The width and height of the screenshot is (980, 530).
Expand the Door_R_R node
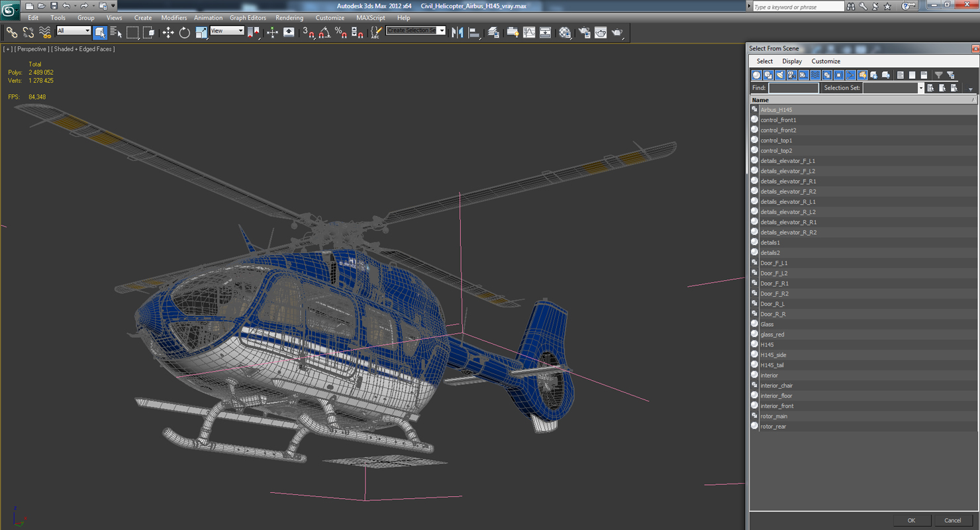point(754,313)
